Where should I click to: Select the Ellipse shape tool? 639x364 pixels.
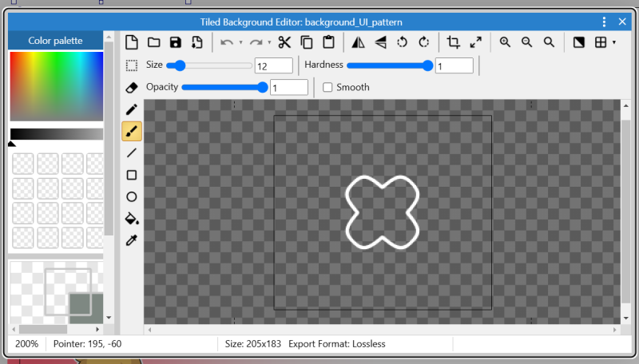[132, 197]
